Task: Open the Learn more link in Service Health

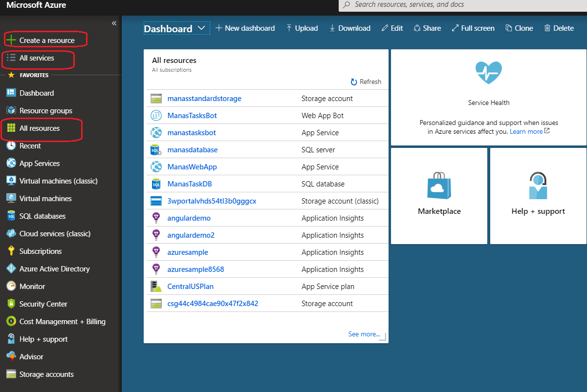Action: pyautogui.click(x=530, y=131)
